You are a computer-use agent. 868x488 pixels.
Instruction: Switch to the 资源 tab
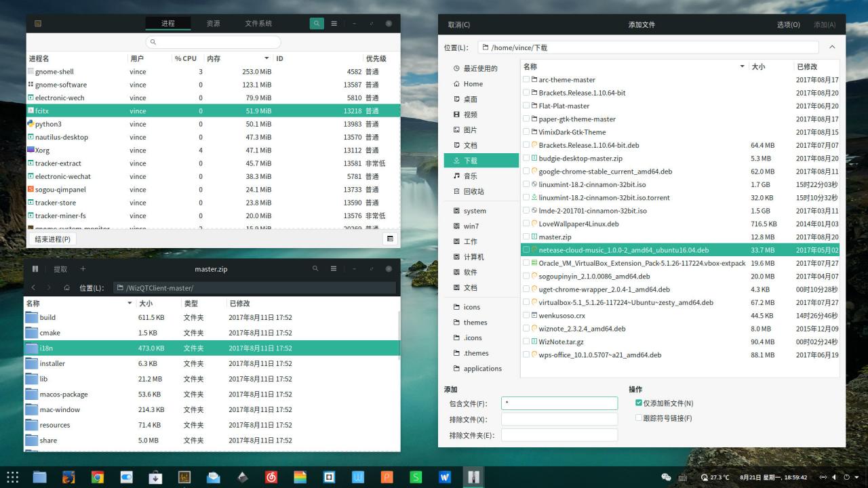(x=213, y=23)
